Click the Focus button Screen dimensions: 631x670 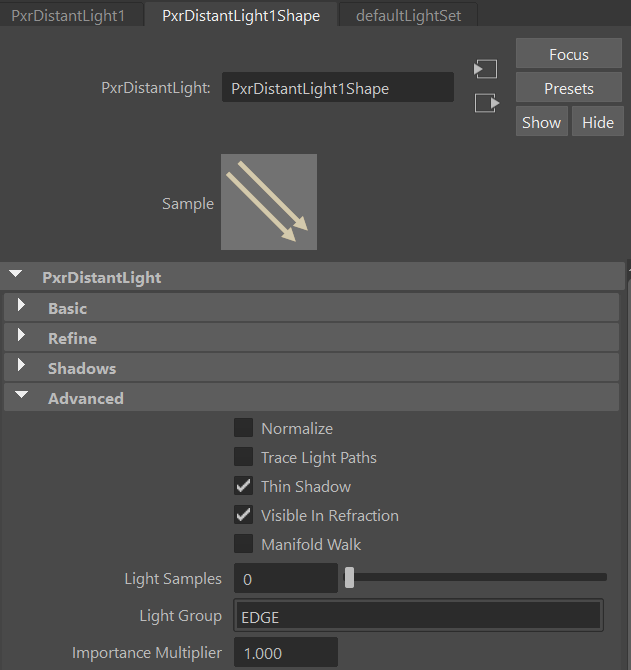click(569, 54)
